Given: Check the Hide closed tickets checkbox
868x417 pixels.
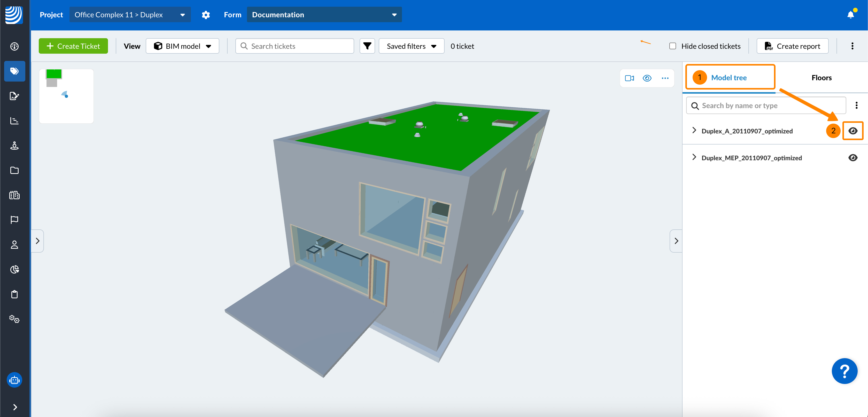Looking at the screenshot, I should (x=672, y=46).
